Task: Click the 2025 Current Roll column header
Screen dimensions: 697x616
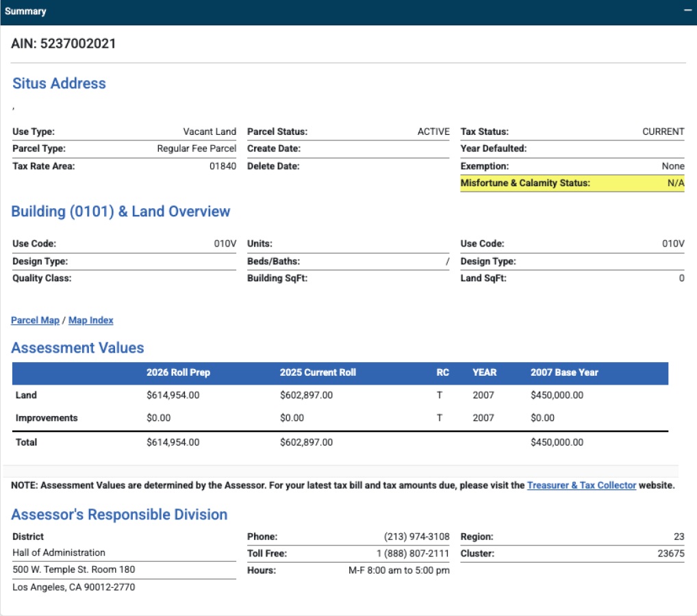Action: coord(318,372)
